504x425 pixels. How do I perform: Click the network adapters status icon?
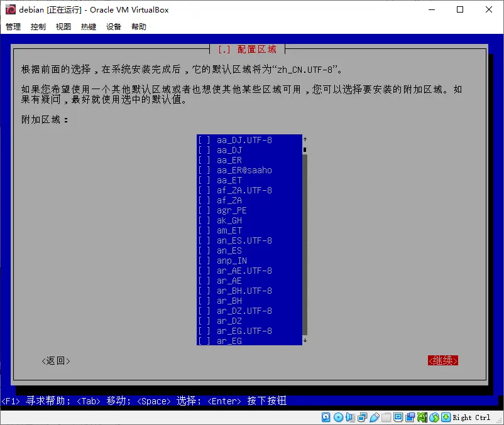[x=362, y=417]
